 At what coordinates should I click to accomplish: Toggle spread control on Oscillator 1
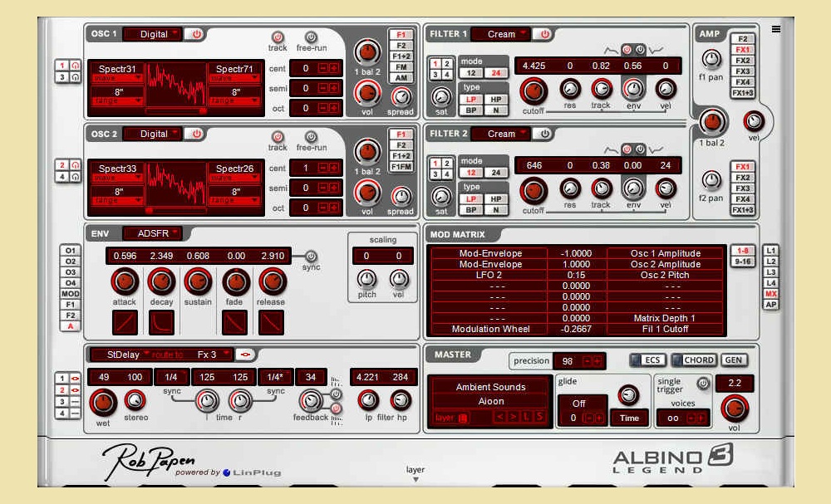pos(400,96)
